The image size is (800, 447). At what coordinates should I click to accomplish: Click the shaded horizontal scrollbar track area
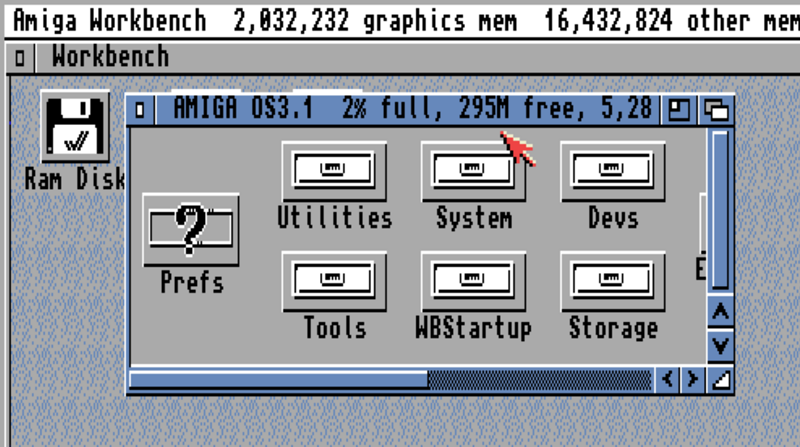click(540, 380)
